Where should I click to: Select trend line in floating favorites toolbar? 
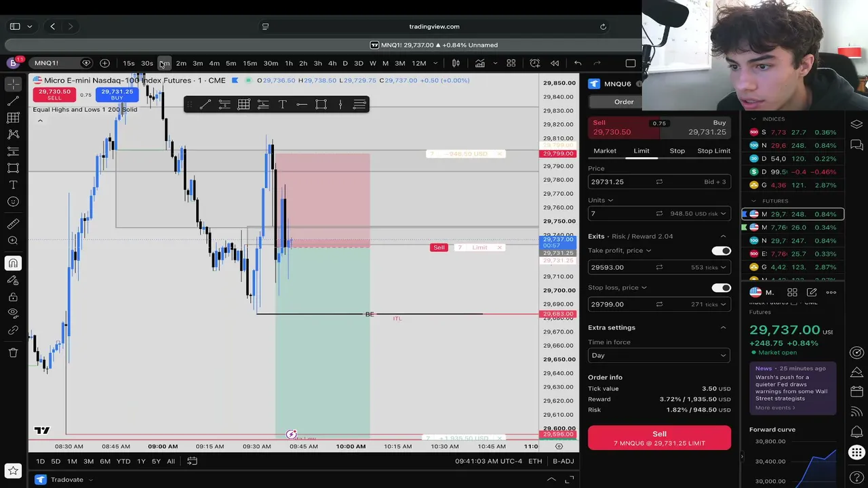[x=205, y=104]
